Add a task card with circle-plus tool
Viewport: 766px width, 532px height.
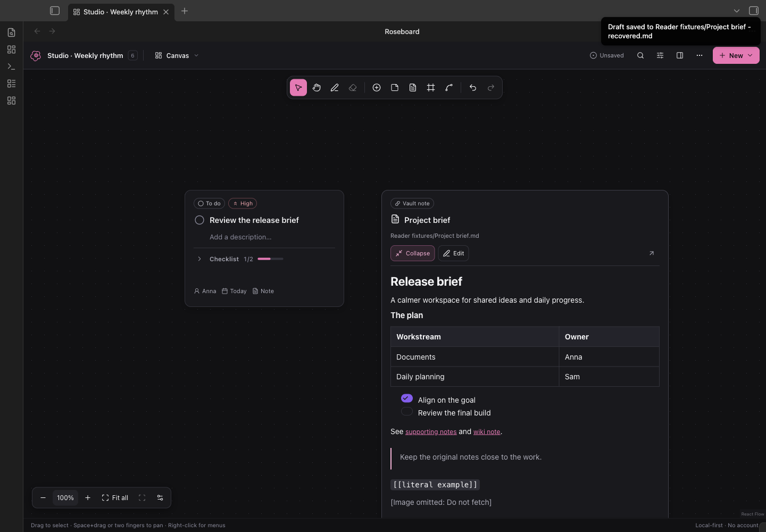click(377, 88)
